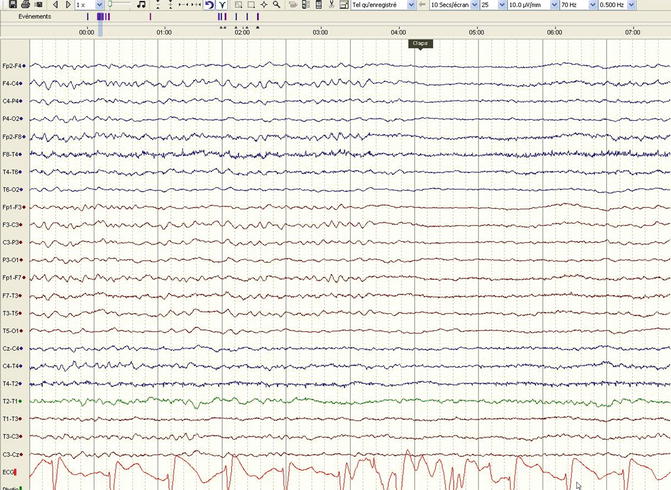Open the 'Tel qu'enregistré' montage dropdown
This screenshot has width=671, height=490.
click(x=411, y=5)
